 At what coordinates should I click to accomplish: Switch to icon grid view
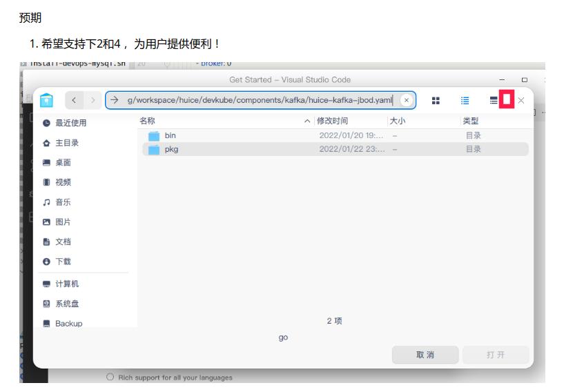[x=436, y=101]
